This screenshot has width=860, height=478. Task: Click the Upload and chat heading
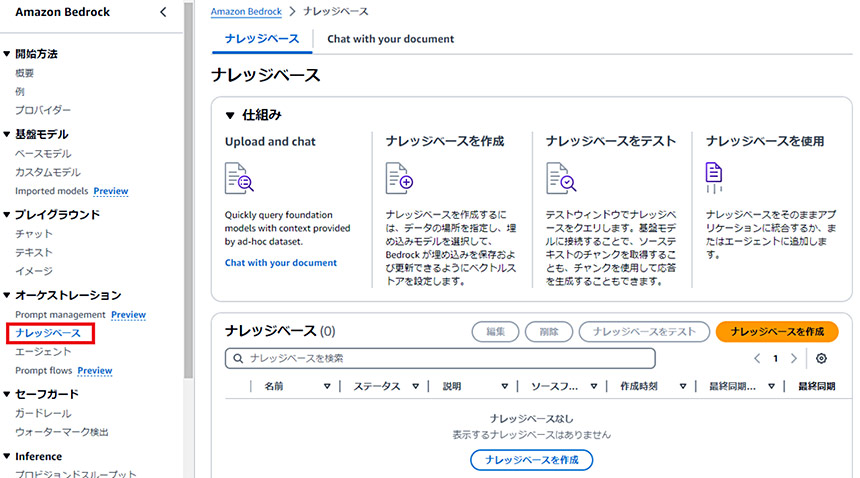point(270,141)
